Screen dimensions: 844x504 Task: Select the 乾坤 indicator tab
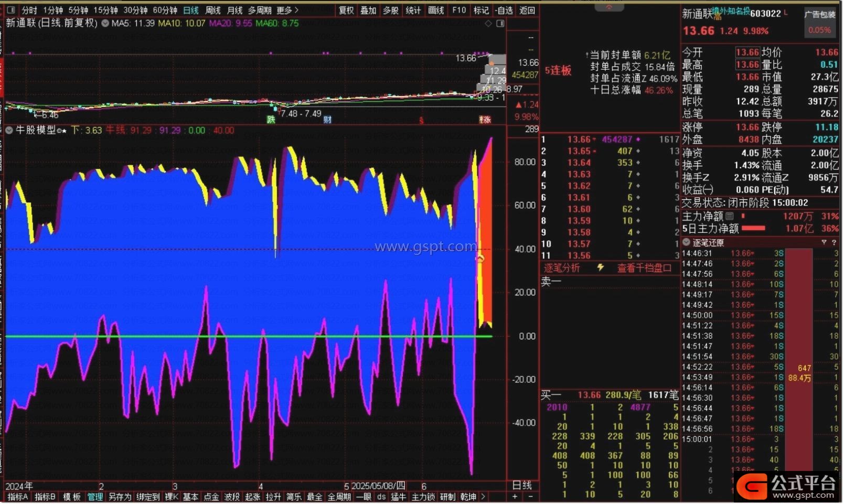(468, 497)
